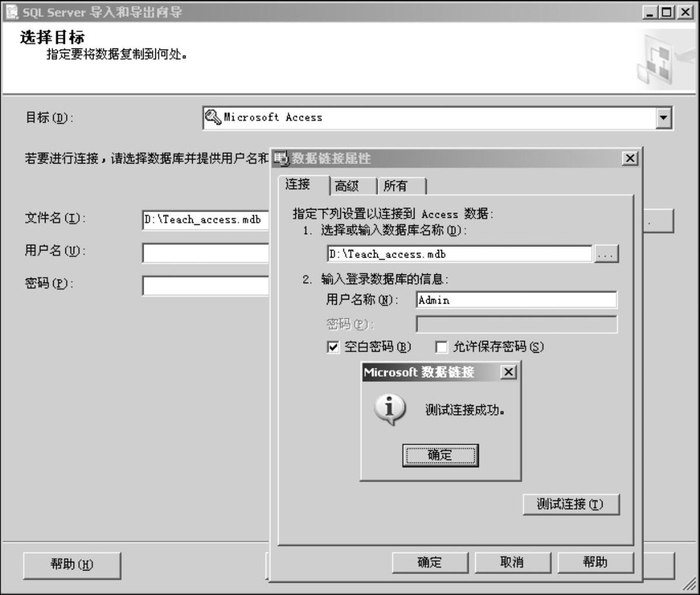Switch to the 所有 tab
Image resolution: width=700 pixels, height=595 pixels.
[x=401, y=186]
